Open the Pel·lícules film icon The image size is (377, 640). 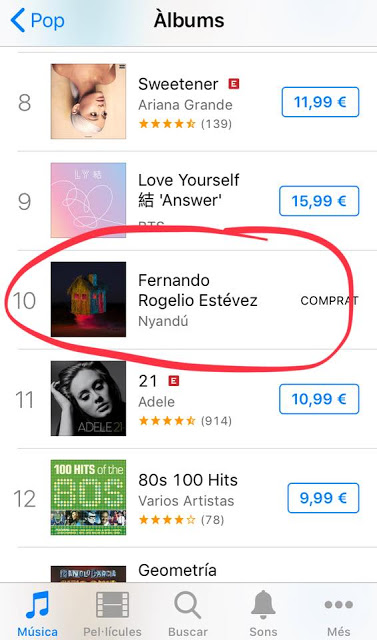point(112,605)
